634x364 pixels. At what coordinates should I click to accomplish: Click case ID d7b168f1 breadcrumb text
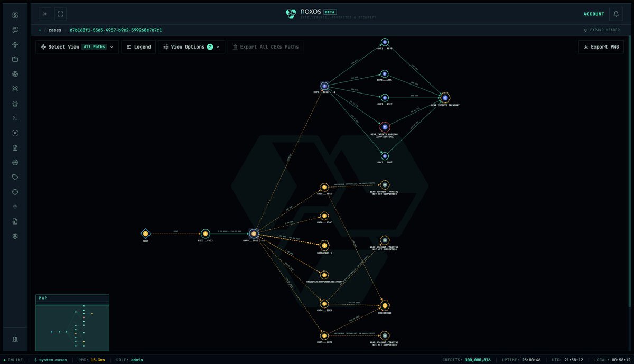pos(116,30)
